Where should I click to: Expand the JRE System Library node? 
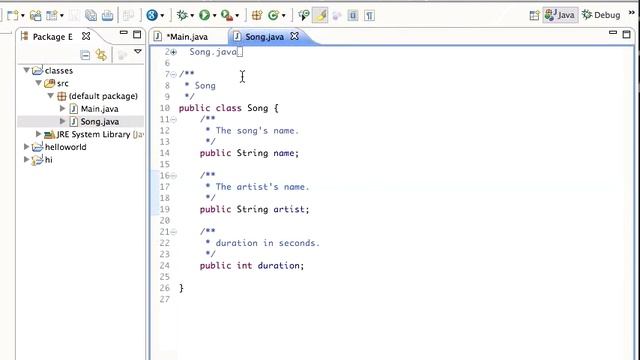tap(38, 133)
